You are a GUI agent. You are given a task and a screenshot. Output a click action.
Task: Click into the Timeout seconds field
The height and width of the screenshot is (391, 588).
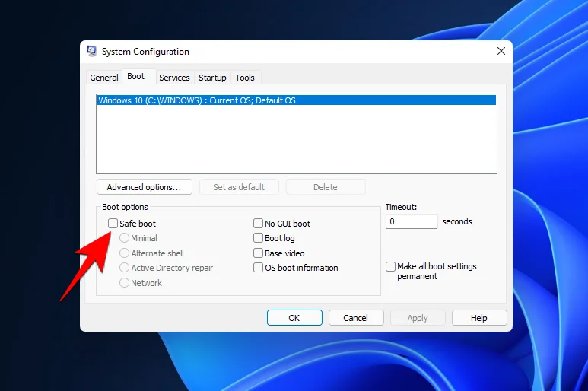[412, 221]
